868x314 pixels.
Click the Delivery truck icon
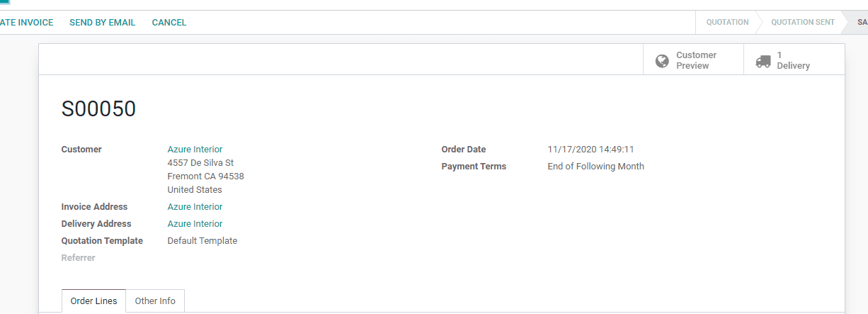(x=763, y=61)
